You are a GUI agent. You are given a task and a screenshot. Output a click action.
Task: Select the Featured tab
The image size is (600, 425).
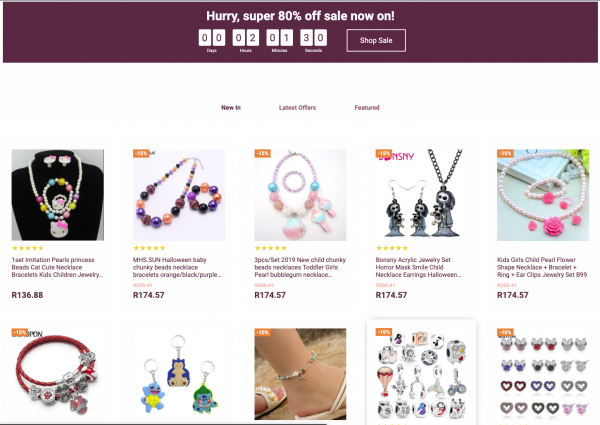coord(367,107)
